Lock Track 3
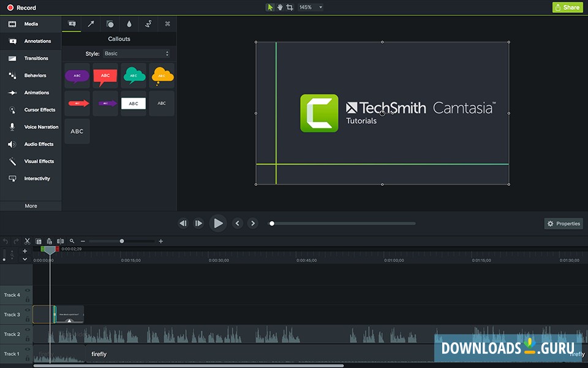588x368 pixels. coord(28,320)
